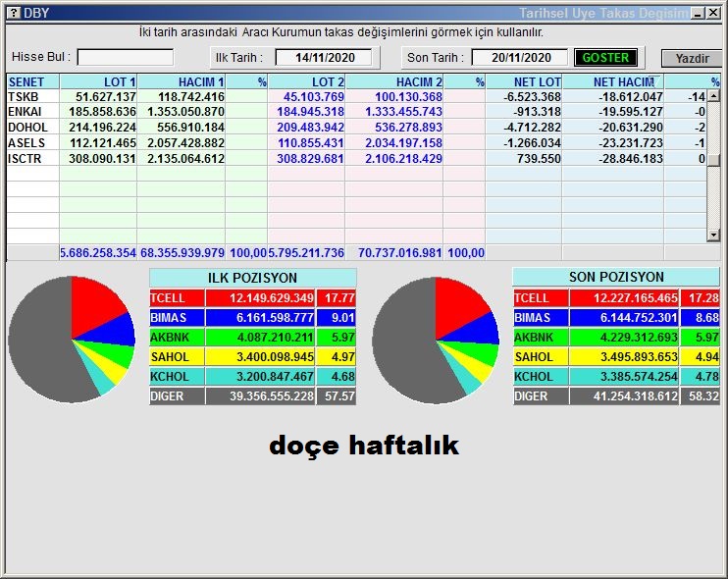Sort by HACIM 2 column header
Viewport: 728px width, 579px height.
tap(394, 81)
